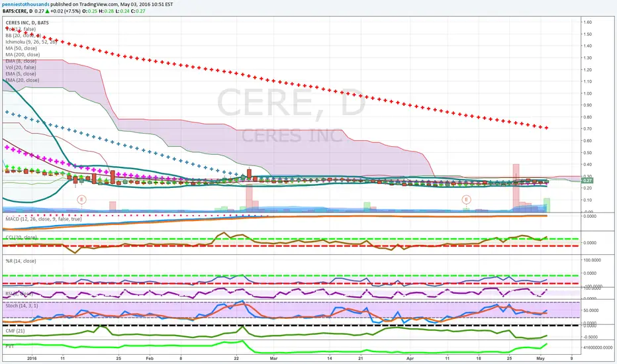Image resolution: width=617 pixels, height=364 pixels.
Task: Select the Vol (20, false) indicator label
Action: click(21, 68)
